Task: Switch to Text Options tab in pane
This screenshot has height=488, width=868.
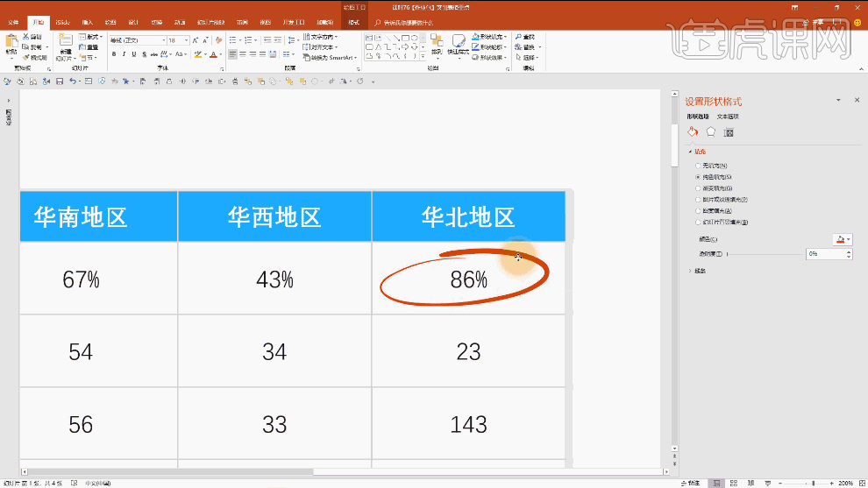Action: point(728,117)
